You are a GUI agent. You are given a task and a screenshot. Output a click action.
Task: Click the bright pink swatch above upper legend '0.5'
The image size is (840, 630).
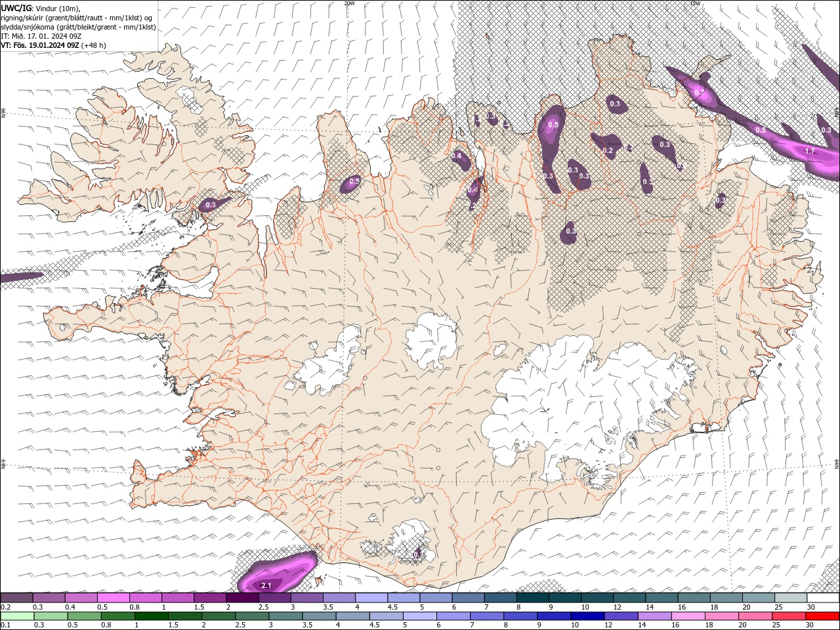click(113, 598)
